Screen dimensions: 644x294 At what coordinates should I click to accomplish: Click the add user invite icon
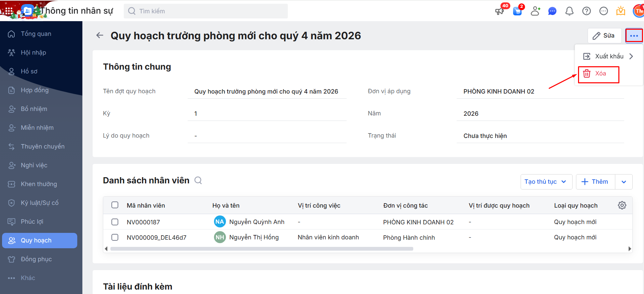point(535,11)
